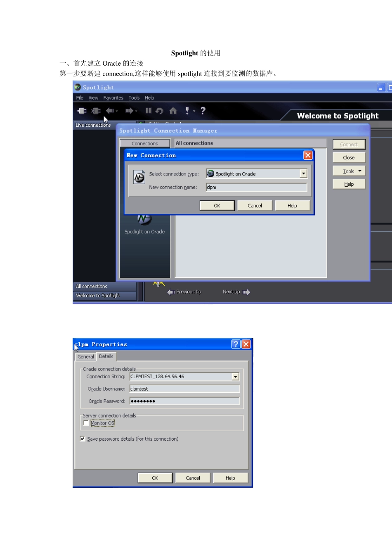Click the Spotlight on Oracle sidebar icon
The width and height of the screenshot is (392, 555).
tap(144, 220)
